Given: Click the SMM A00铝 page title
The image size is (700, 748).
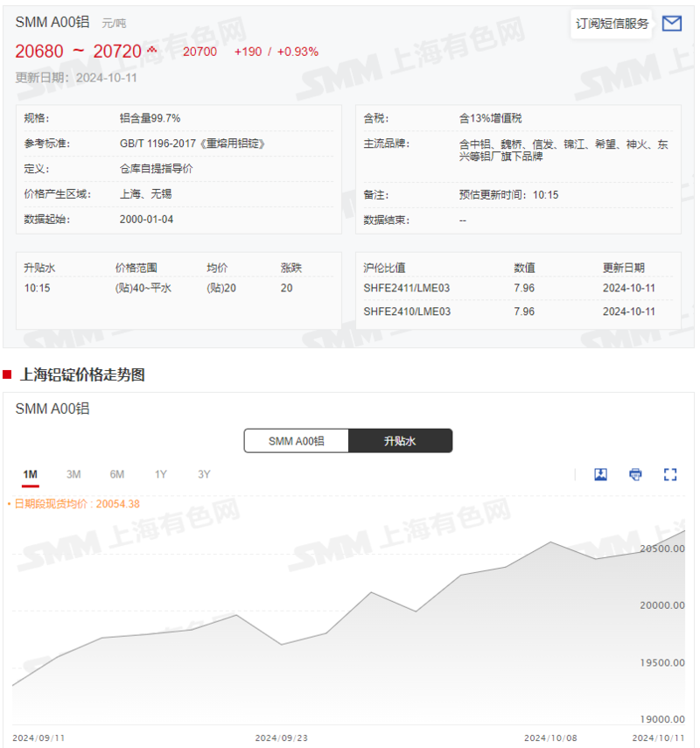Looking at the screenshot, I should 52,23.
